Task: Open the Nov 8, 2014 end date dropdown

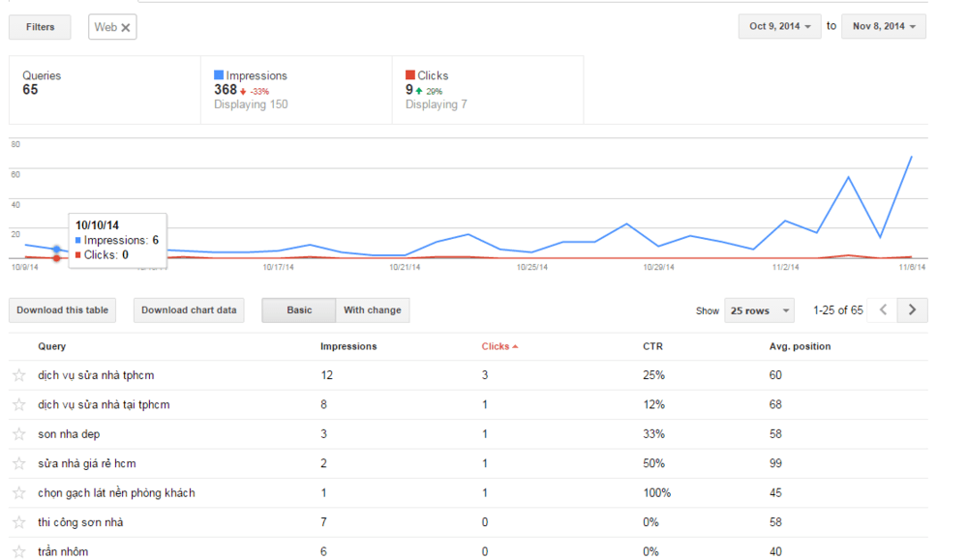Action: click(x=884, y=26)
